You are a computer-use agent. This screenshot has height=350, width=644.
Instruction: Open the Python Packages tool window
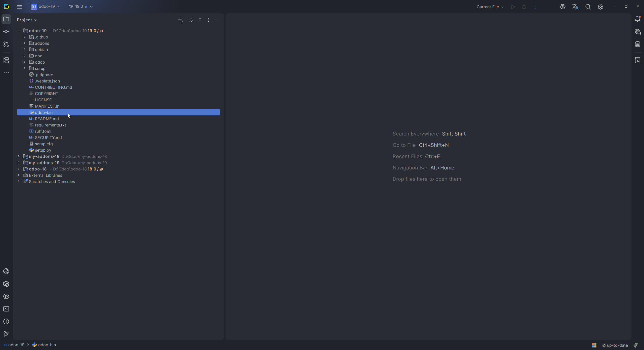6,284
